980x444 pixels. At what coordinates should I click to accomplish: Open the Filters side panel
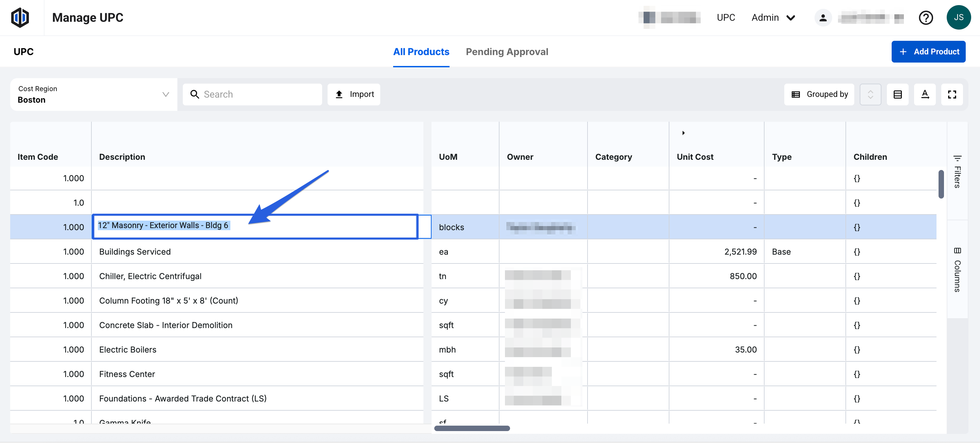pos(957,171)
